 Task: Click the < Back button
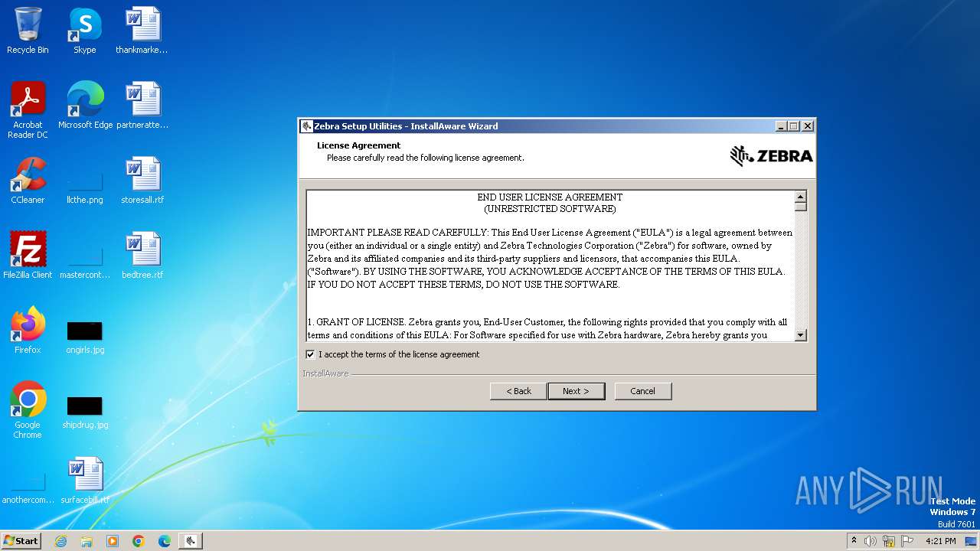coord(518,391)
